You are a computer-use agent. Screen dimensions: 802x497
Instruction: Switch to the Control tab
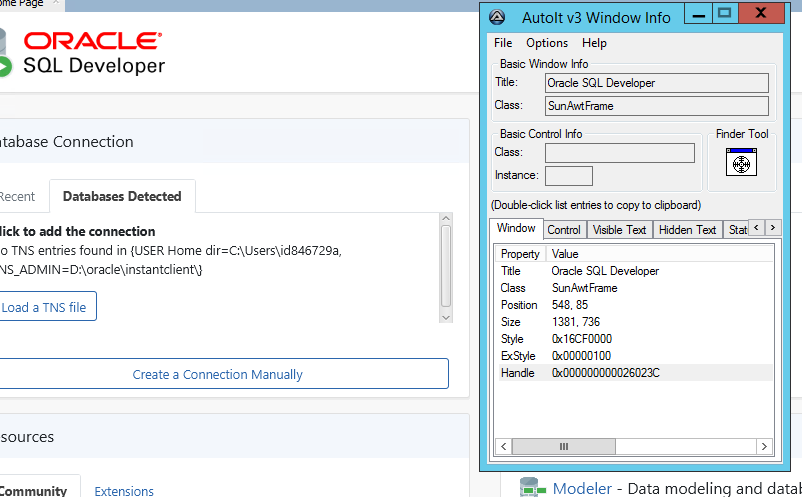(x=564, y=230)
